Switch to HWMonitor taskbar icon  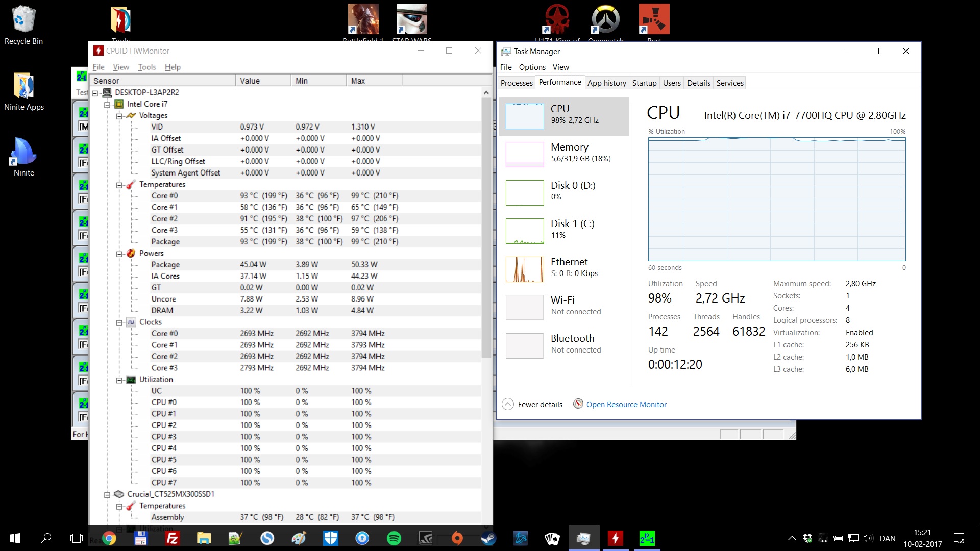pos(615,538)
